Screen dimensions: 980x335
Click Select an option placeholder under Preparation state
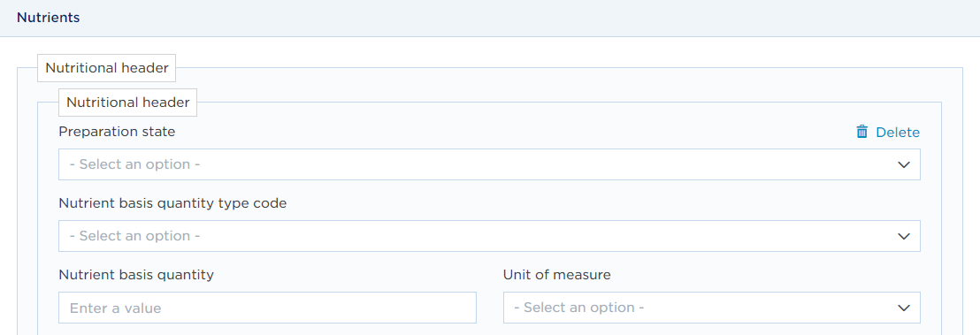(135, 165)
